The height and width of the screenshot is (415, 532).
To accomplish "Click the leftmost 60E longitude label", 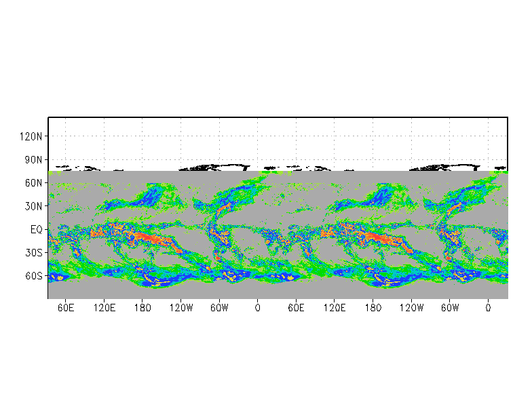I will pos(65,308).
